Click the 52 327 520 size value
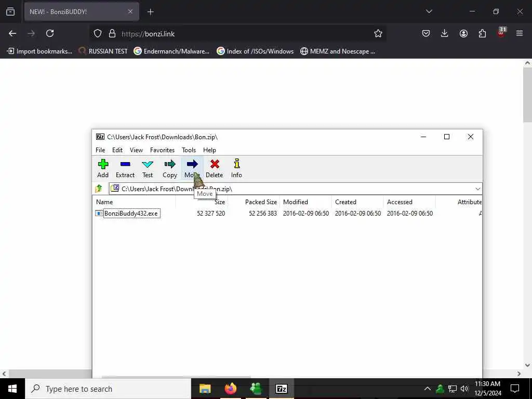Screen dimensions: 532x399 211,214
